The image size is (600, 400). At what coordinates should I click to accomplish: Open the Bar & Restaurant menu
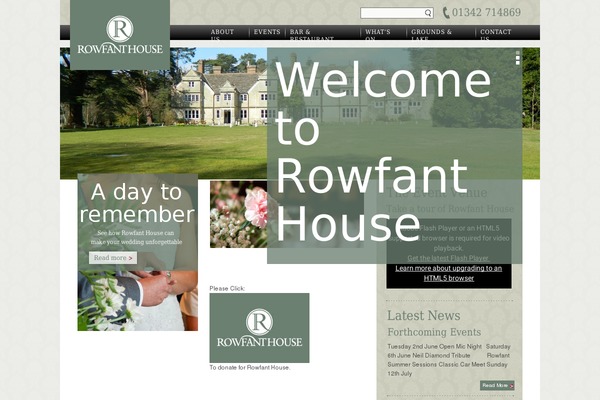click(311, 34)
